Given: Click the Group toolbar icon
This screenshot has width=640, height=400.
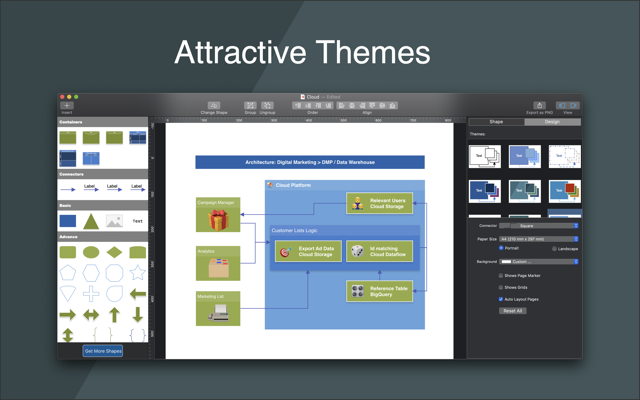Looking at the screenshot, I should click(x=250, y=106).
